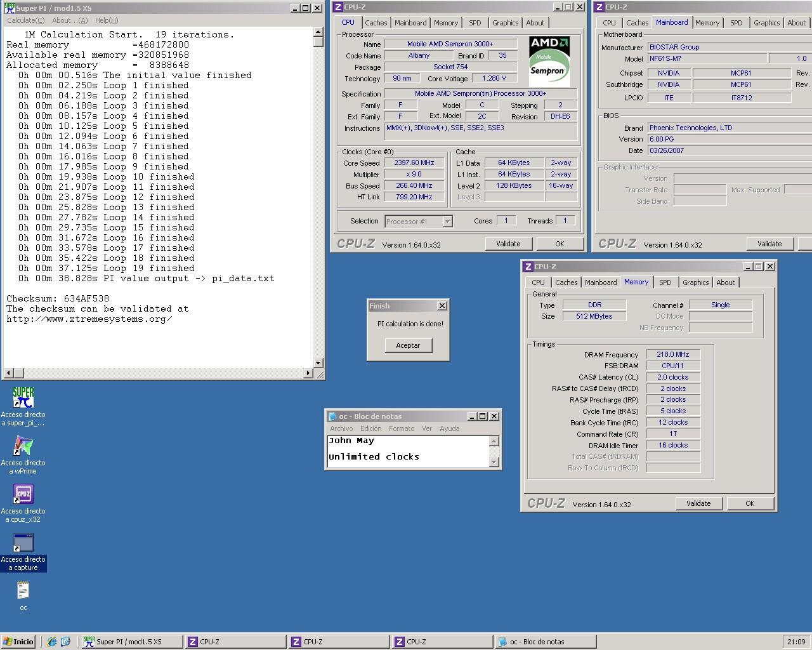This screenshot has height=650, width=812.
Task: Click the Core Voltage value 1.280 V
Action: click(x=494, y=79)
